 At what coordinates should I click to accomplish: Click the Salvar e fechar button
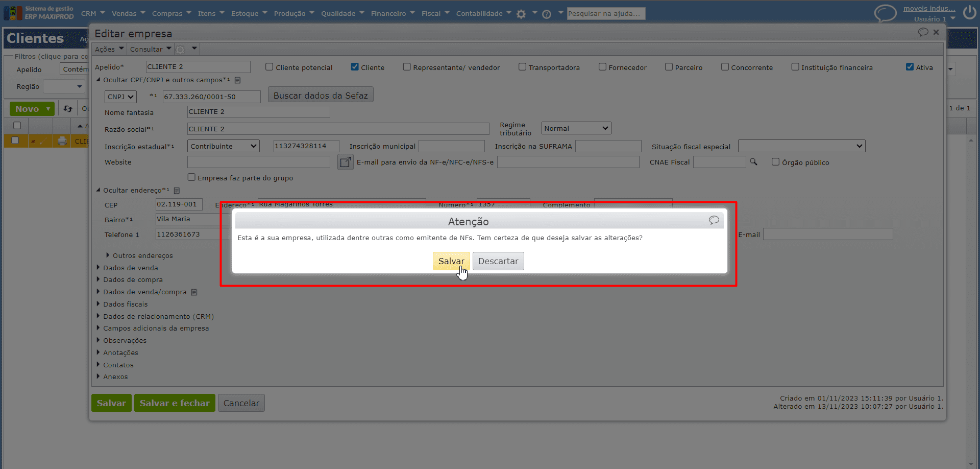[x=175, y=403]
